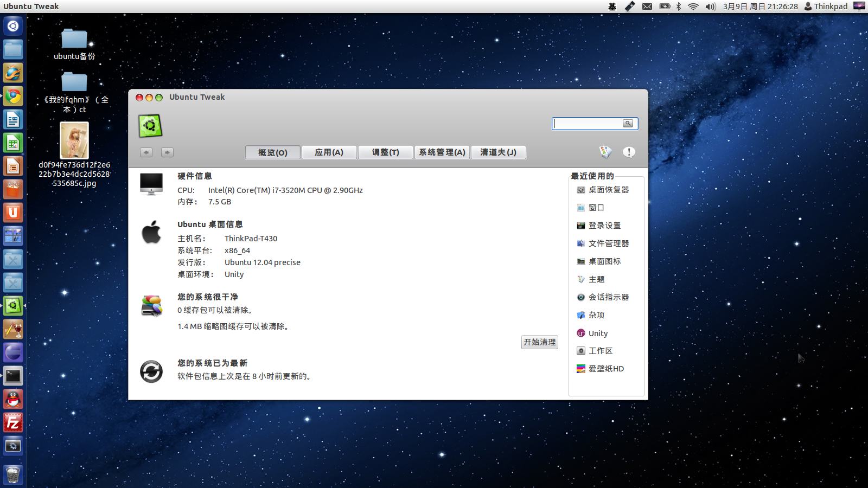Select the jpg image thumbnail on desktop
The width and height of the screenshot is (868, 488).
[x=74, y=140]
